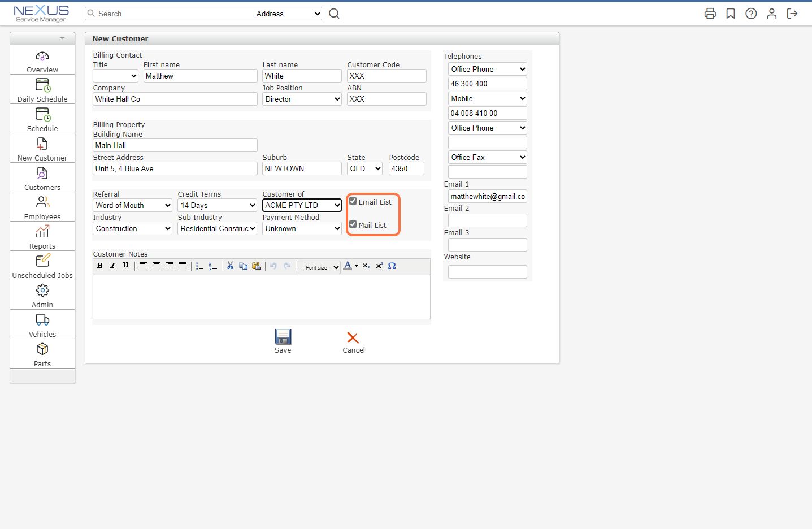Open the State dropdown showing QLD
The image size is (812, 529).
(365, 168)
